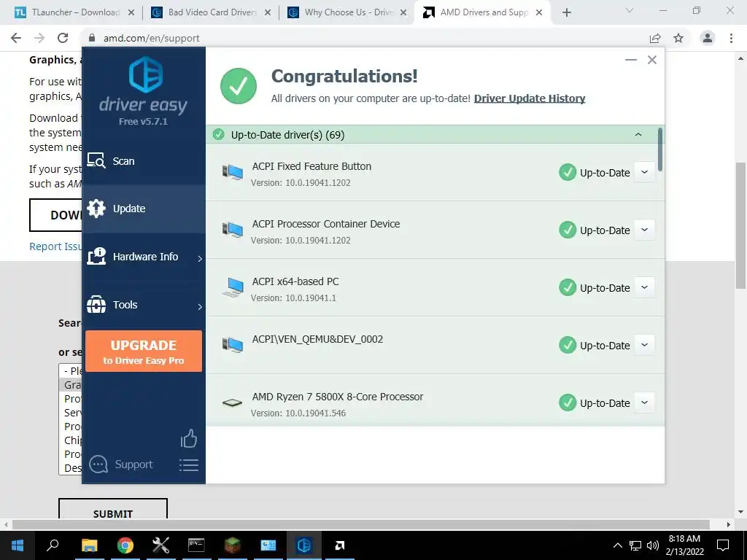Open the Chrome profile avatar
The image size is (747, 560).
click(x=708, y=38)
